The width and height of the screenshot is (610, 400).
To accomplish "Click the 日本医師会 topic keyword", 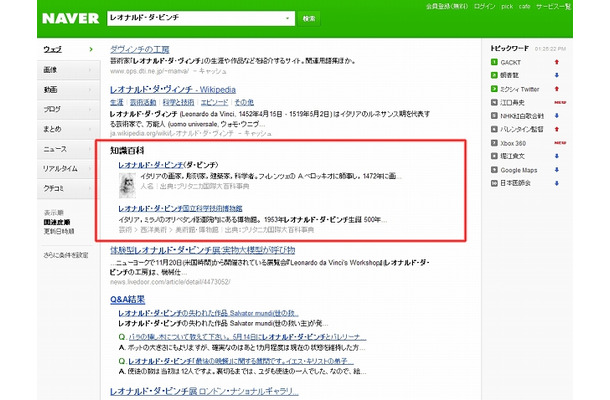I will [x=515, y=183].
